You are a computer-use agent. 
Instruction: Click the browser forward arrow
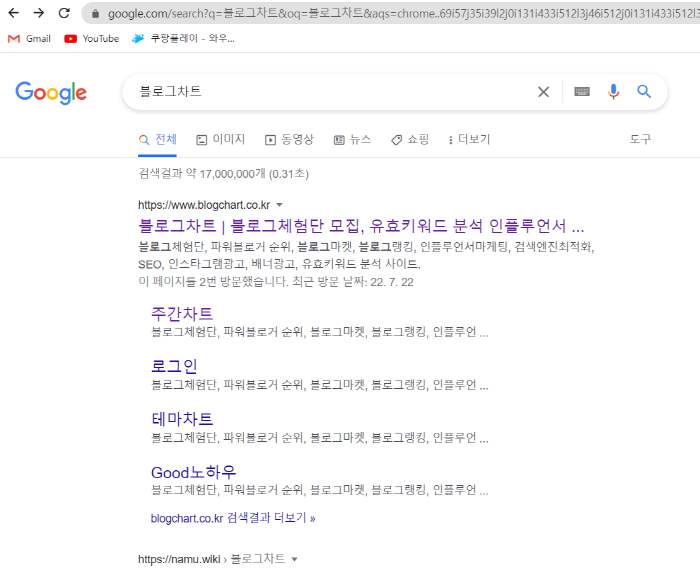[x=39, y=13]
